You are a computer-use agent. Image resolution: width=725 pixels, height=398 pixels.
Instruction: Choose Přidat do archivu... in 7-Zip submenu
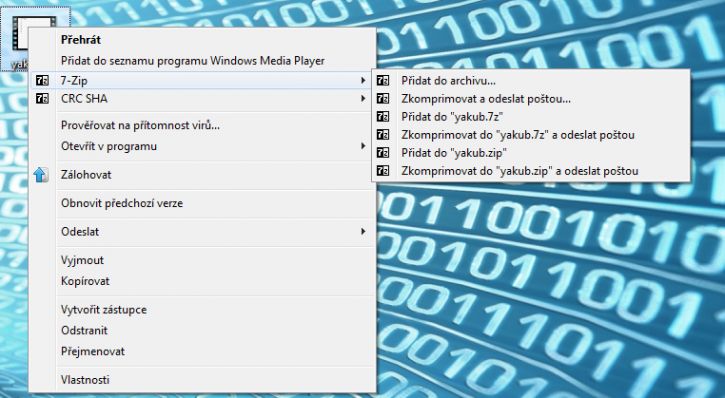531,80
